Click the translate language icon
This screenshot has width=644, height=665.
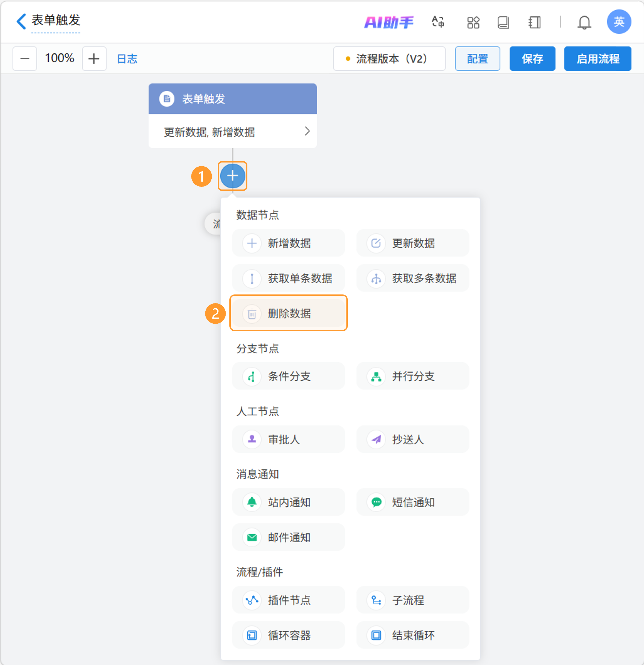(438, 22)
